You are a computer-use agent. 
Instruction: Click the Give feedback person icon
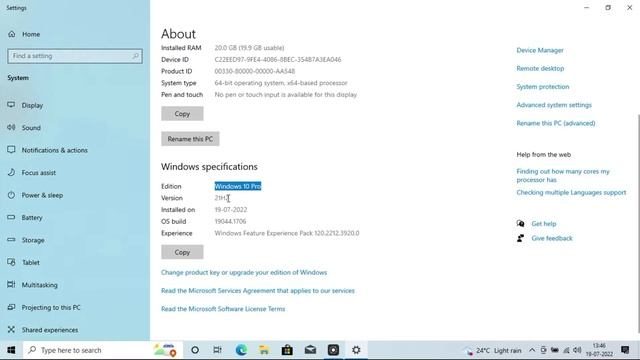[520, 238]
